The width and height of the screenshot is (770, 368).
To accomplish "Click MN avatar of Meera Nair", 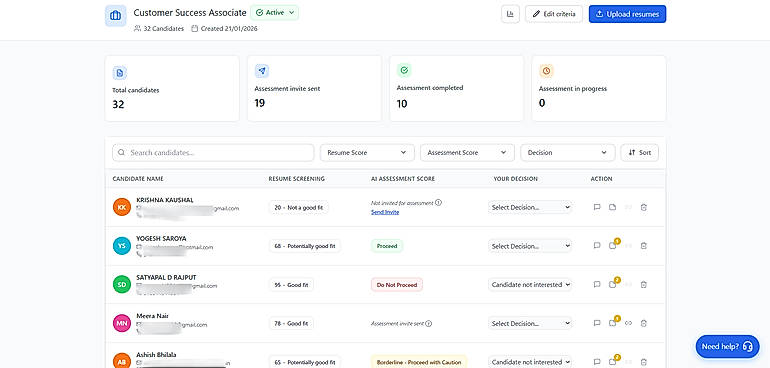I will (x=122, y=323).
